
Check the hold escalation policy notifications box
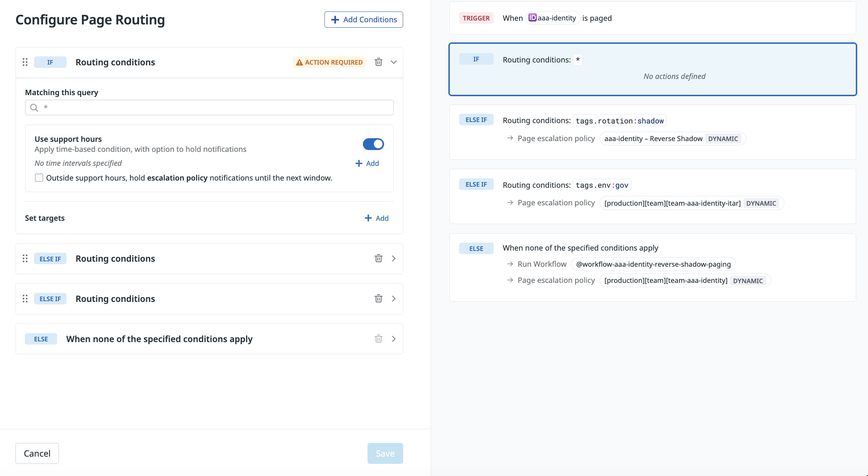(x=39, y=178)
